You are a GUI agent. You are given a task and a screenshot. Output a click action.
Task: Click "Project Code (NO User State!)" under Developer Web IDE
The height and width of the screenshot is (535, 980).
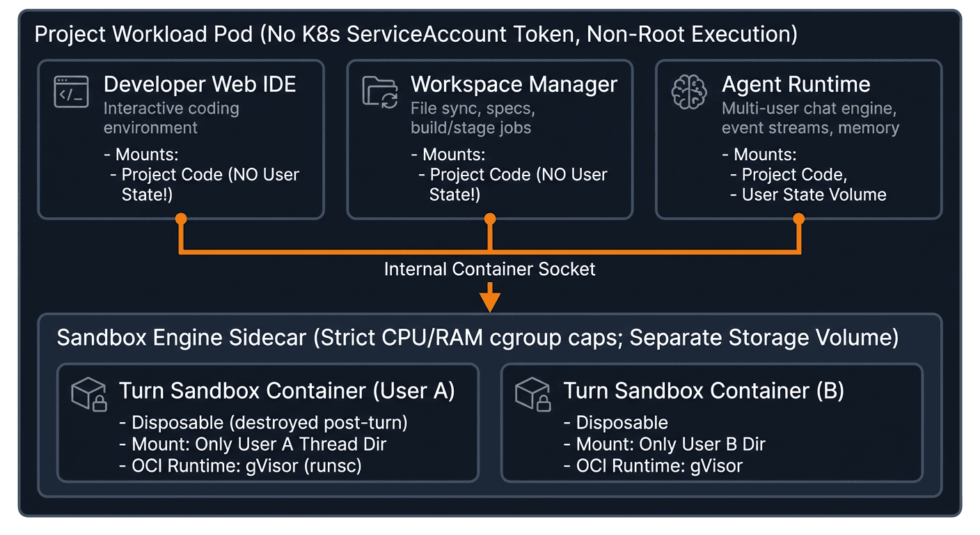[210, 185]
